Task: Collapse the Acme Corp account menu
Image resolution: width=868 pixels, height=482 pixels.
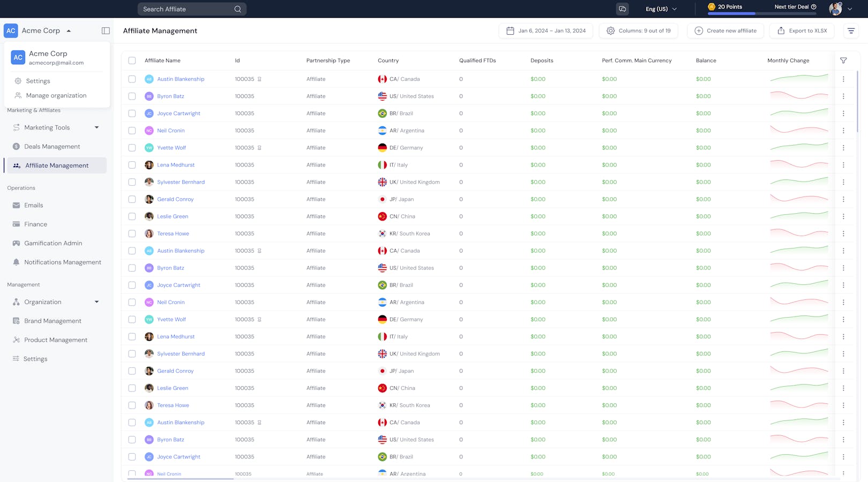Action: click(x=69, y=31)
